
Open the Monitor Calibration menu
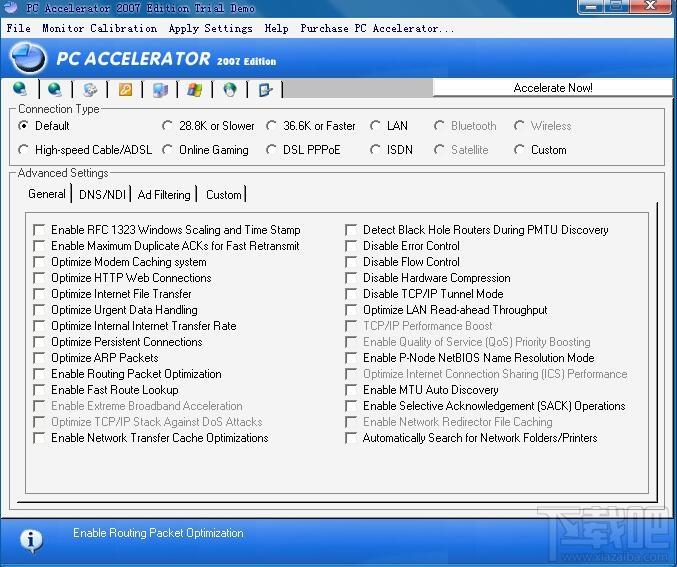pos(100,29)
